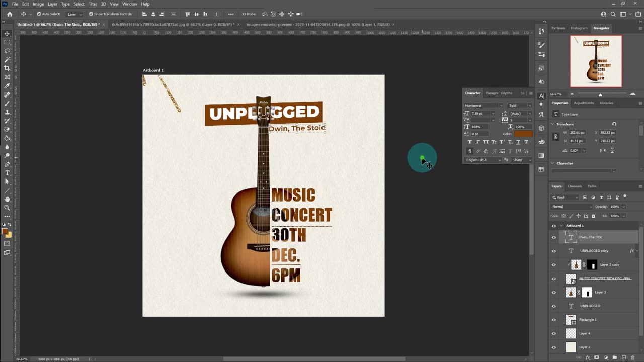Screen dimensions: 644x362
Task: Select the Rectangular Marquee tool
Action: 7,42
